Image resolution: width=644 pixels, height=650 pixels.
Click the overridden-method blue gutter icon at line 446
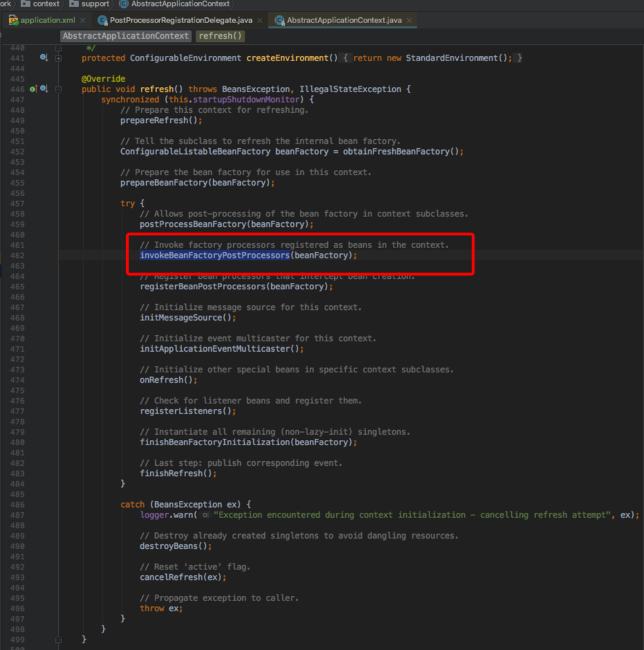pyautogui.click(x=44, y=89)
